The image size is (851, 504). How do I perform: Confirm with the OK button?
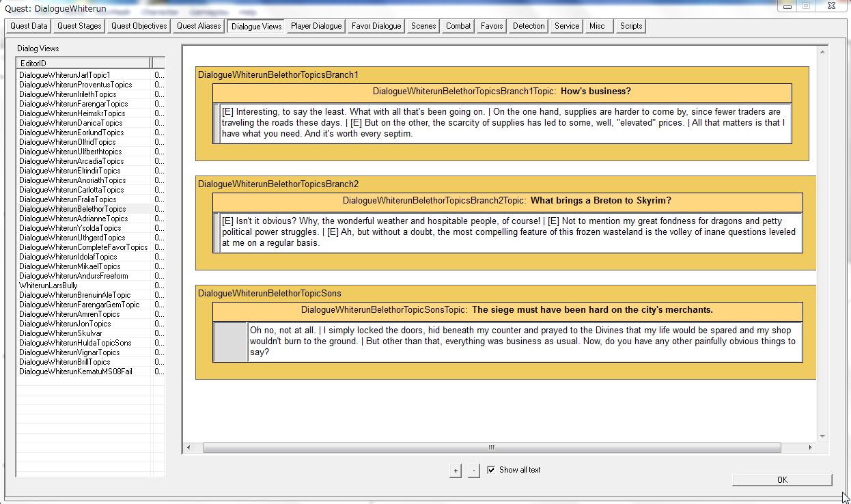[782, 479]
